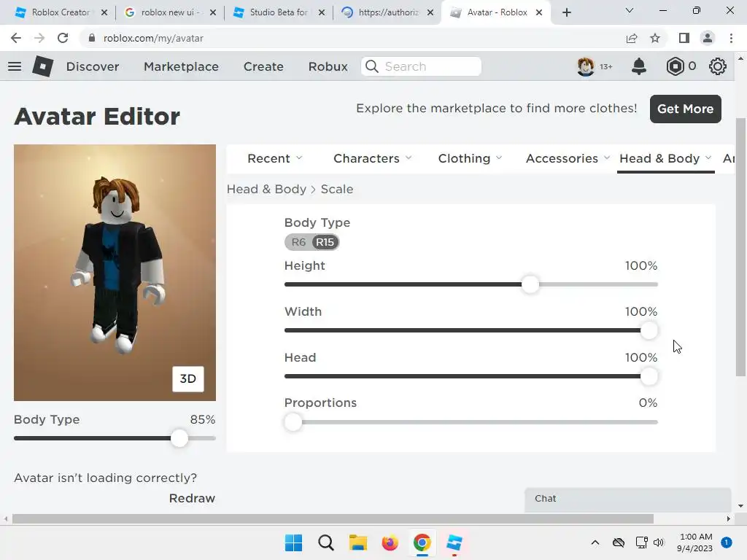Image resolution: width=747 pixels, height=560 pixels.
Task: Switch to the Studio Beta browser tab
Action: tap(279, 12)
